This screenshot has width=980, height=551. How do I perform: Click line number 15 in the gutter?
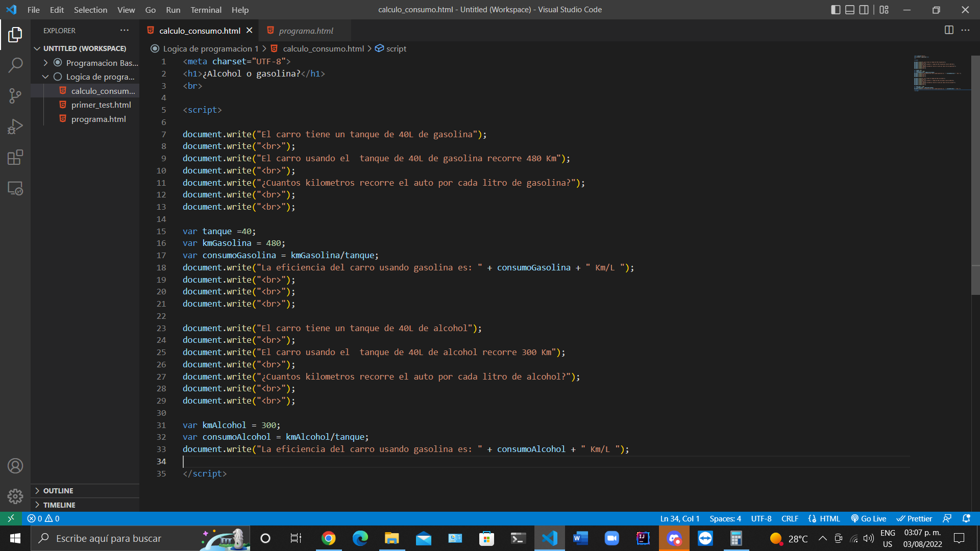[161, 231]
